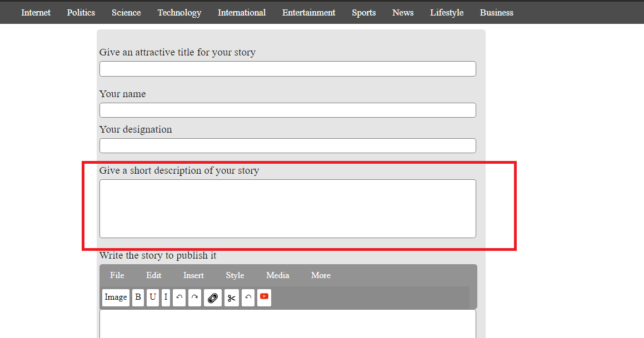Toggle underline with the U button
644x338 pixels.
click(153, 297)
